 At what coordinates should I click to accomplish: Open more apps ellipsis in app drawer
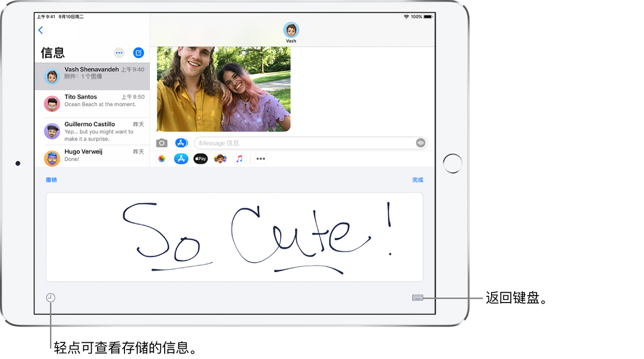pyautogui.click(x=261, y=159)
